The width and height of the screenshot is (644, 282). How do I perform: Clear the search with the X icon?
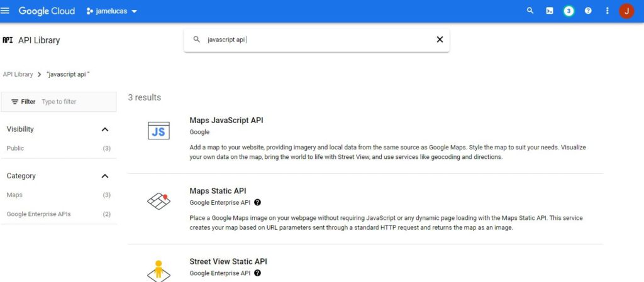(440, 40)
